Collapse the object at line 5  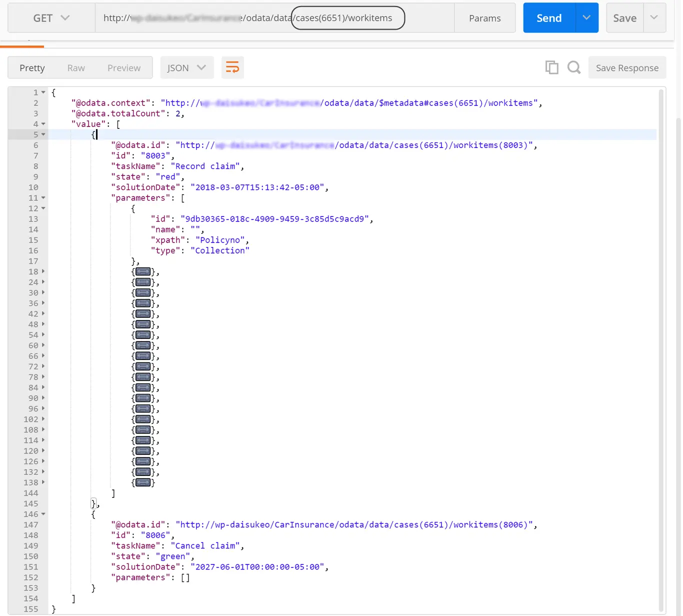[43, 134]
